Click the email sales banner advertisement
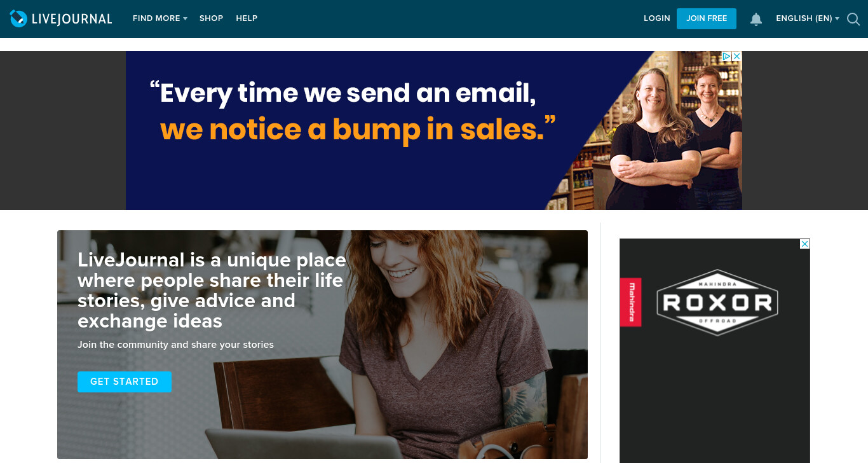Screen dimensions: 868x463 point(433,130)
